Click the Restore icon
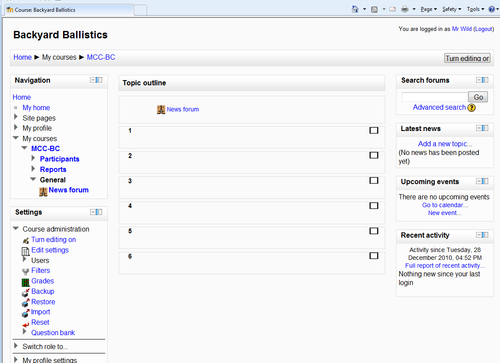This screenshot has height=363, width=500. point(26,303)
